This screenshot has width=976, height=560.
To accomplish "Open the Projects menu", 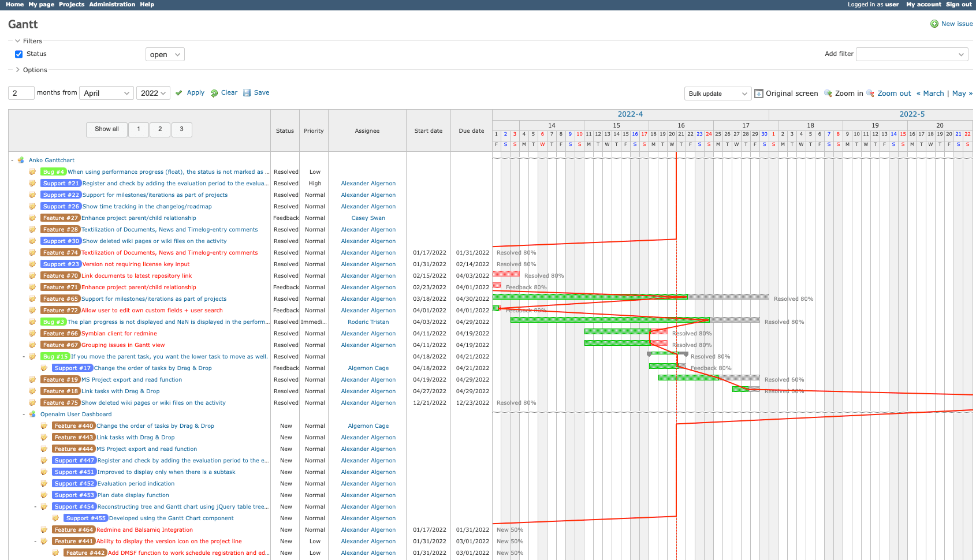I will [72, 4].
